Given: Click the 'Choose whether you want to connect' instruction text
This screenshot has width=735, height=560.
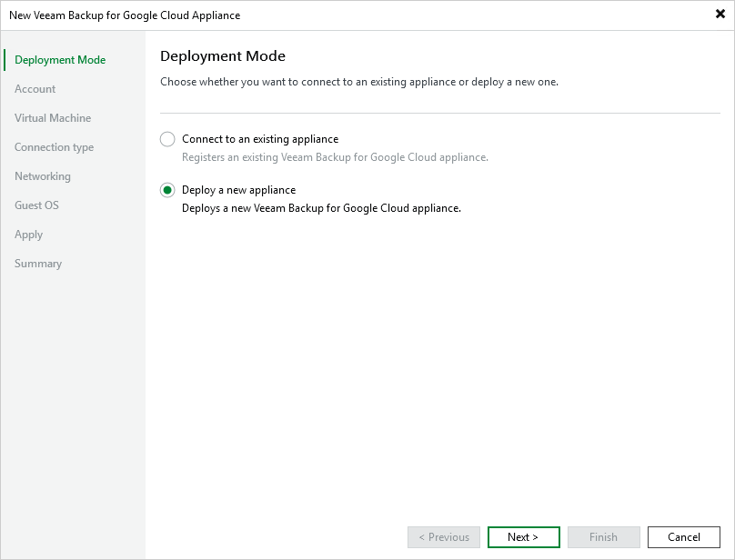Looking at the screenshot, I should click(359, 82).
